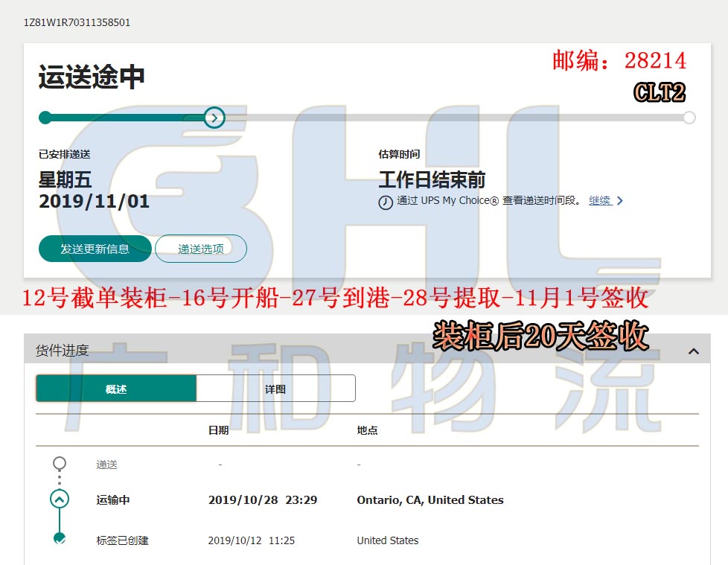Click tracking number 1Z81W1R70311358501
The width and height of the screenshot is (728, 565).
click(77, 22)
